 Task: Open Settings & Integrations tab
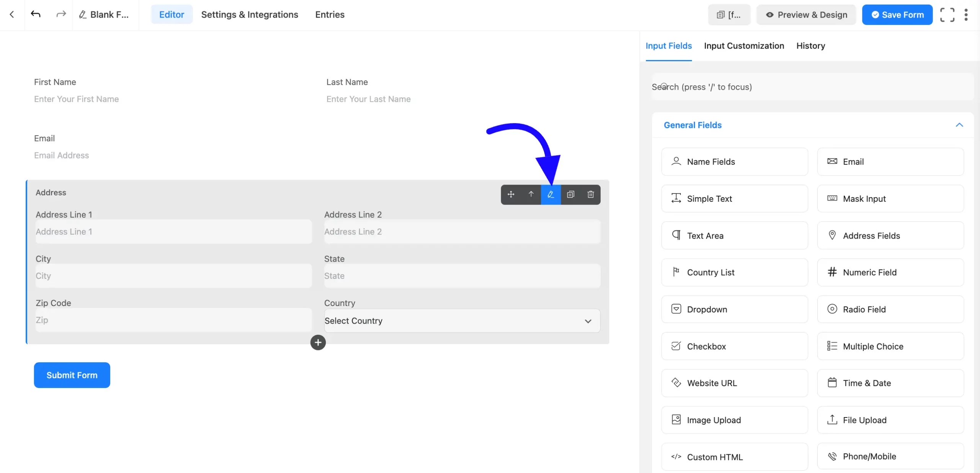[250, 15]
